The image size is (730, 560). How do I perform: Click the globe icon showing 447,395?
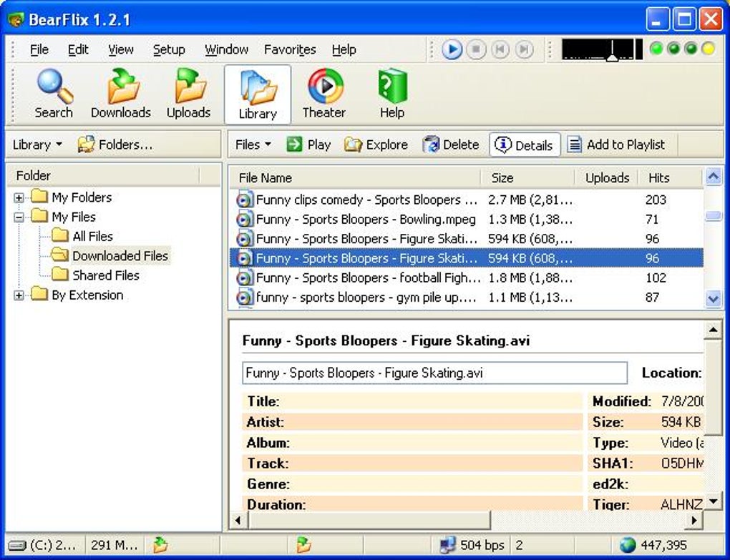click(x=627, y=545)
